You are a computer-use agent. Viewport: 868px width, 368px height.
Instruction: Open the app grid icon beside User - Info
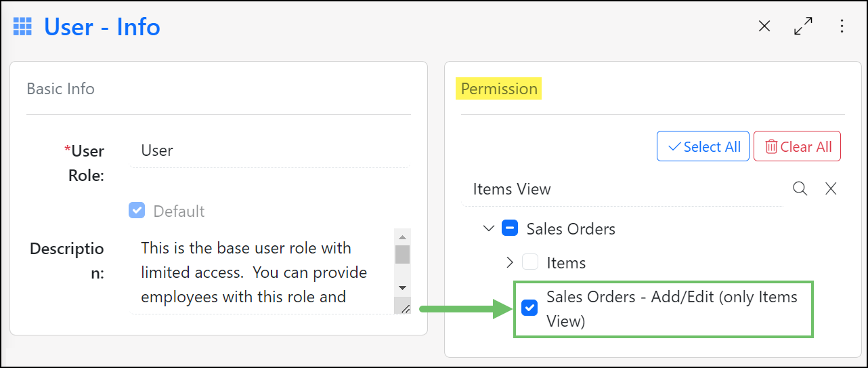click(x=23, y=27)
